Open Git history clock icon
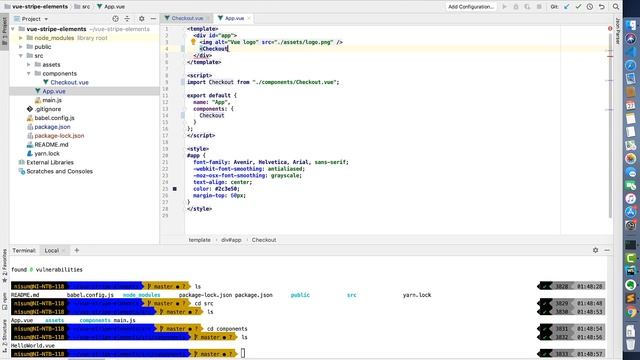 (590, 7)
